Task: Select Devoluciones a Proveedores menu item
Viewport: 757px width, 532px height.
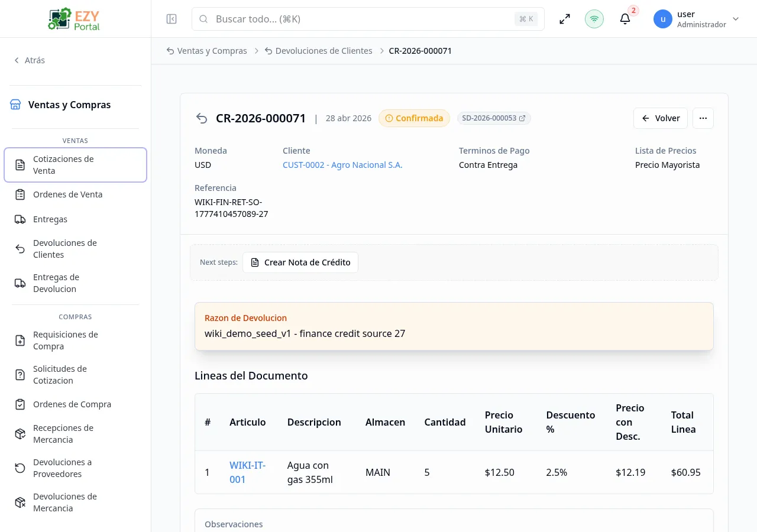Action: point(75,468)
